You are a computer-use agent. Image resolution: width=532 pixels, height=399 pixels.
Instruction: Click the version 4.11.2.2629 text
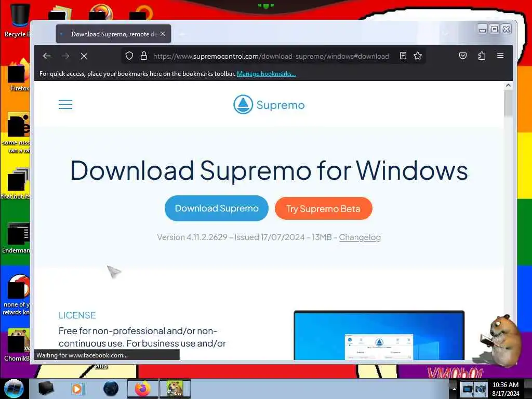192,237
